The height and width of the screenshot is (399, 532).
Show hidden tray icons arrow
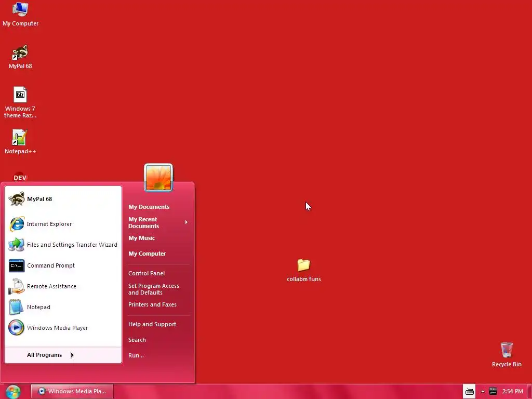coord(483,391)
